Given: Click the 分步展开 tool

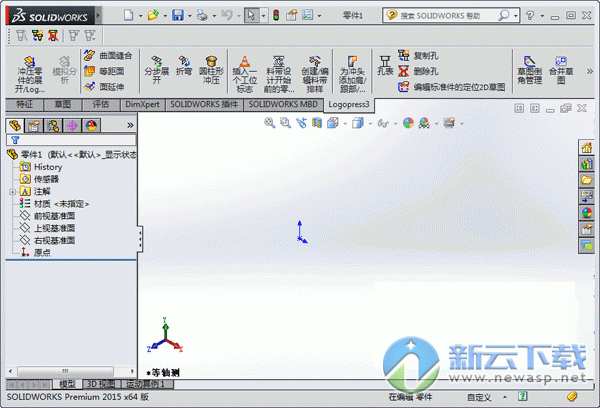Looking at the screenshot, I should pyautogui.click(x=157, y=70).
